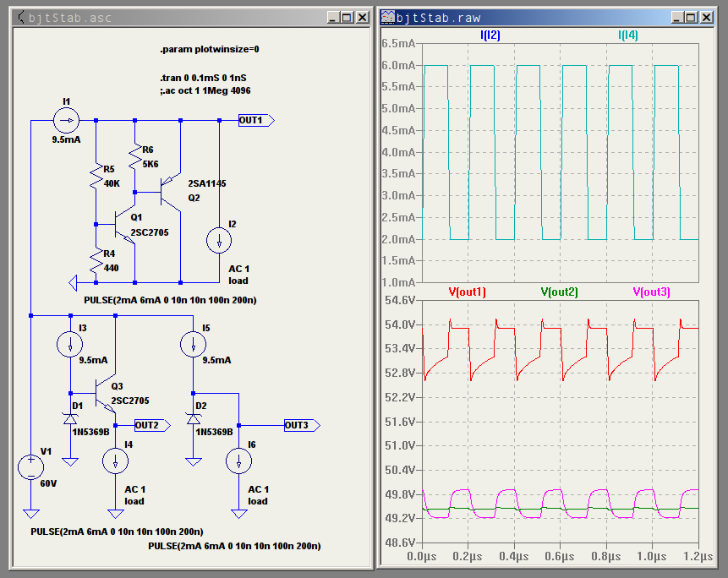
Task: Select the I4 load current source
Action: click(115, 461)
